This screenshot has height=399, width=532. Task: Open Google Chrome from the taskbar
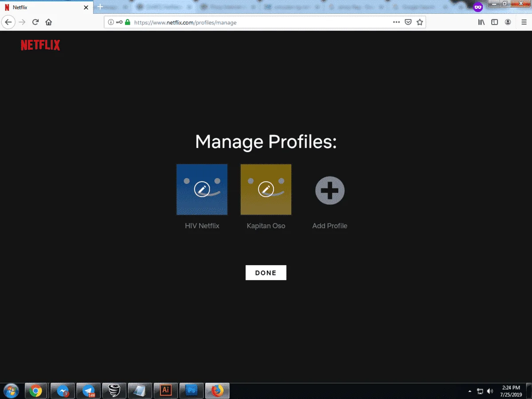(x=36, y=391)
